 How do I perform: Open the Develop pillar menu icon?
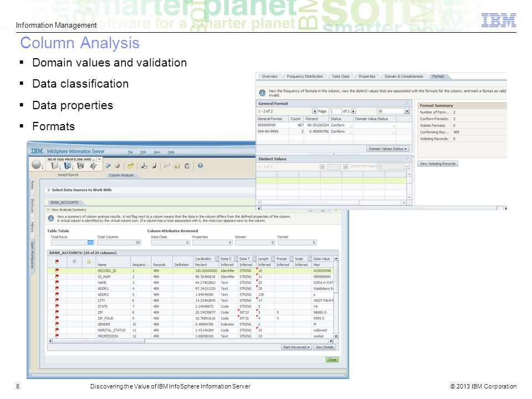80,166
